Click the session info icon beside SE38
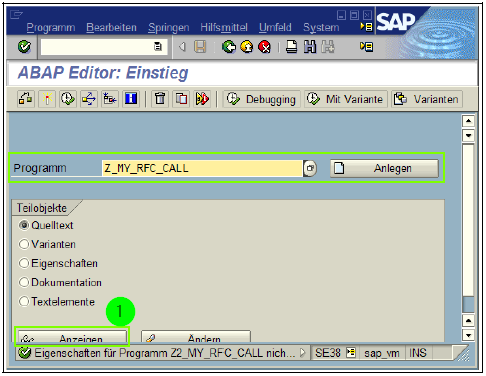Viewport: 486px width, 376px height. click(x=351, y=352)
